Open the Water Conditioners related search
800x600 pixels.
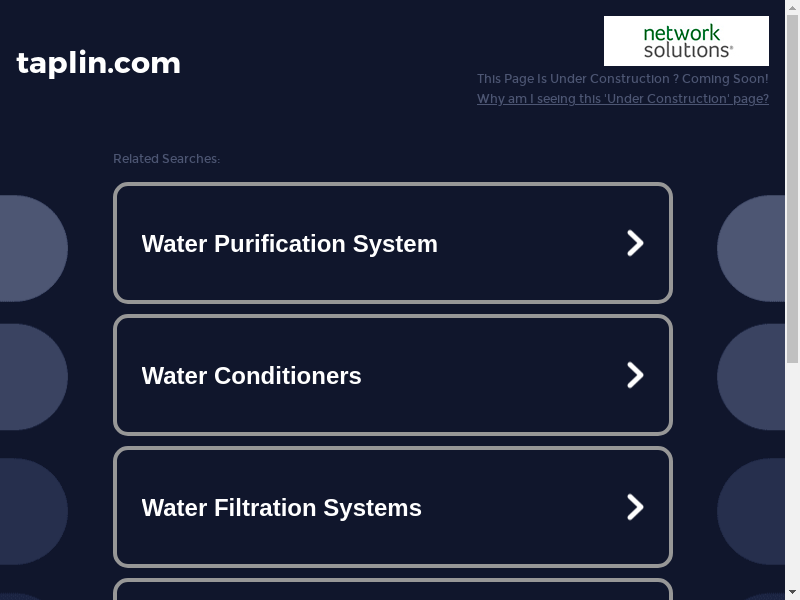pos(252,376)
